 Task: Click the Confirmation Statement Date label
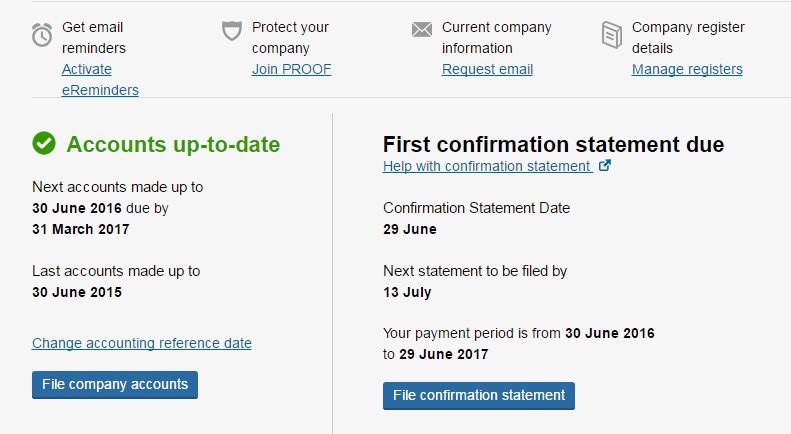click(476, 208)
